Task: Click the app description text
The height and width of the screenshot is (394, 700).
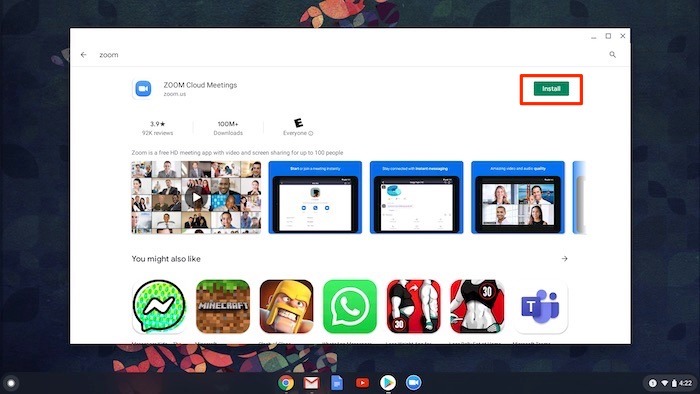Action: [x=237, y=153]
